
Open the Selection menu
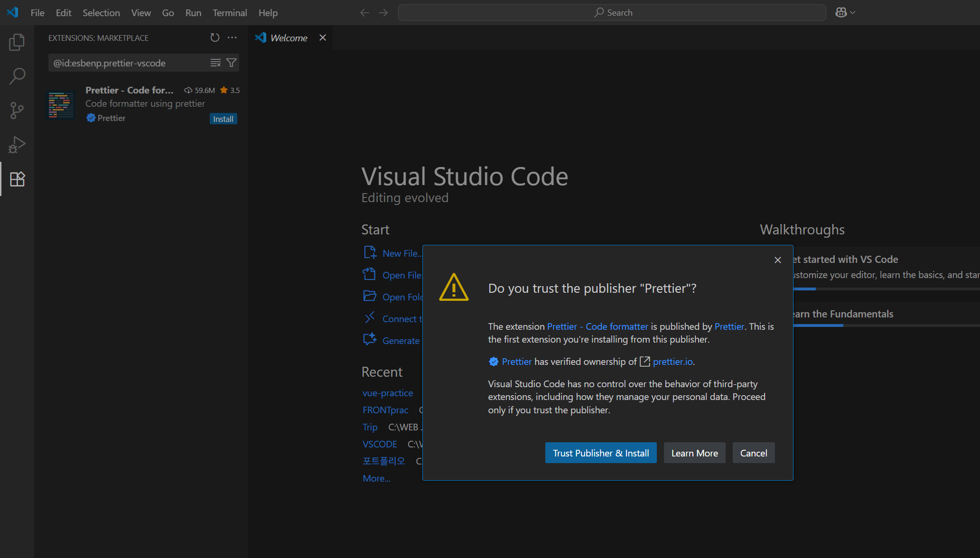click(x=101, y=13)
